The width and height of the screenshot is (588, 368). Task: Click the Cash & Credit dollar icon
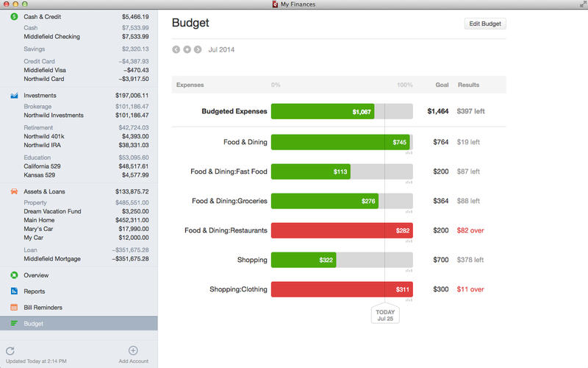click(14, 16)
